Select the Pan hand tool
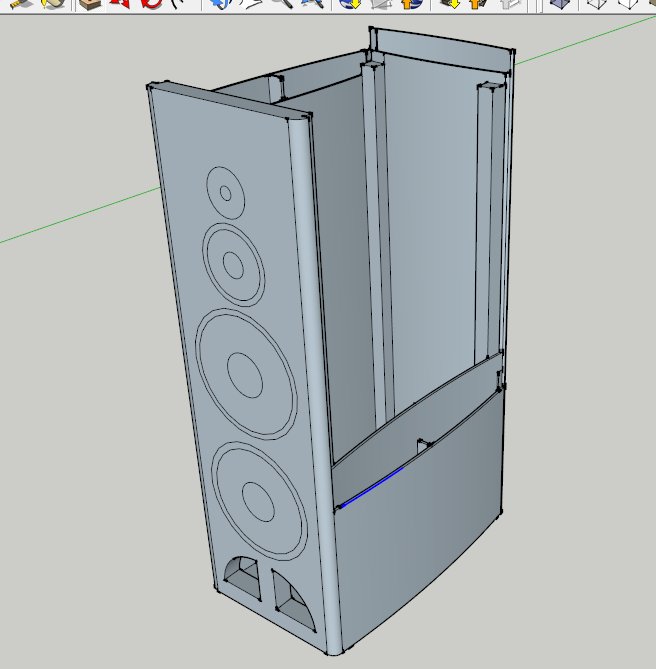 coord(252,4)
